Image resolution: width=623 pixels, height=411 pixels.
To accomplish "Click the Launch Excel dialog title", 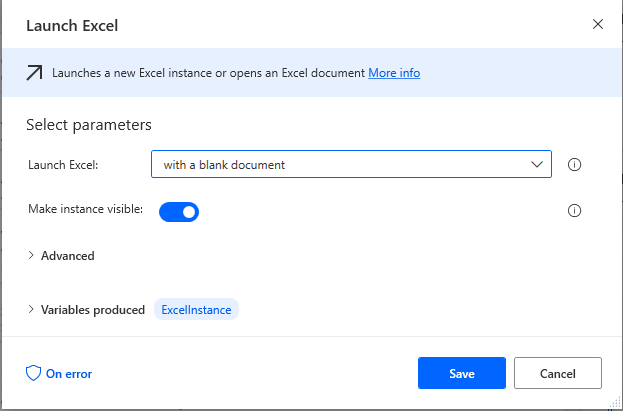I will [72, 26].
